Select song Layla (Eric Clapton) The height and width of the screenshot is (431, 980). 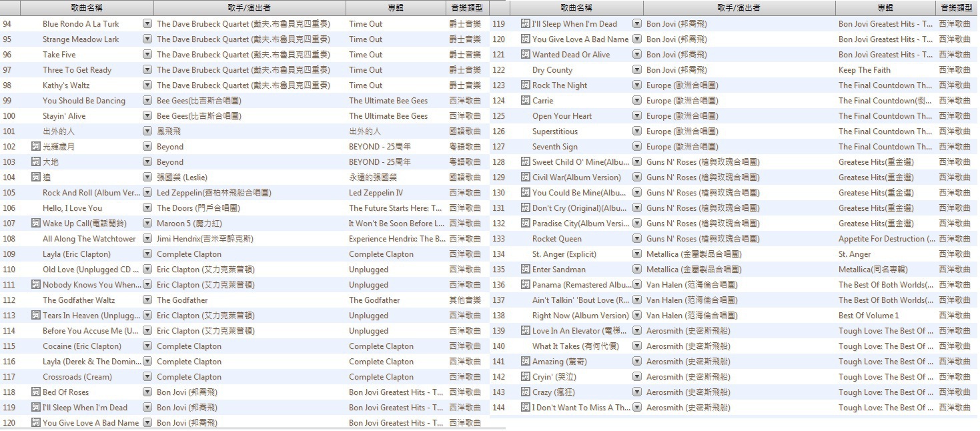[x=77, y=254]
